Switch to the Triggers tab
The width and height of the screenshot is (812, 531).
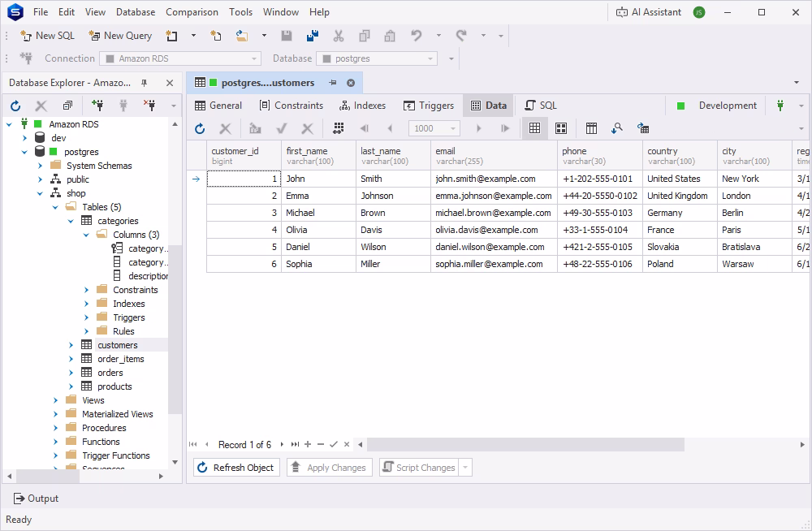(x=429, y=106)
